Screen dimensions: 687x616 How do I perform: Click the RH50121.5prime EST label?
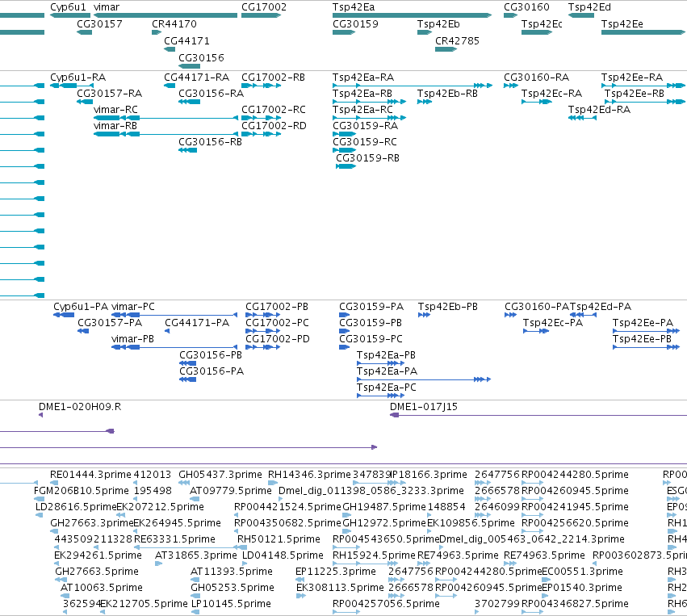[279, 538]
